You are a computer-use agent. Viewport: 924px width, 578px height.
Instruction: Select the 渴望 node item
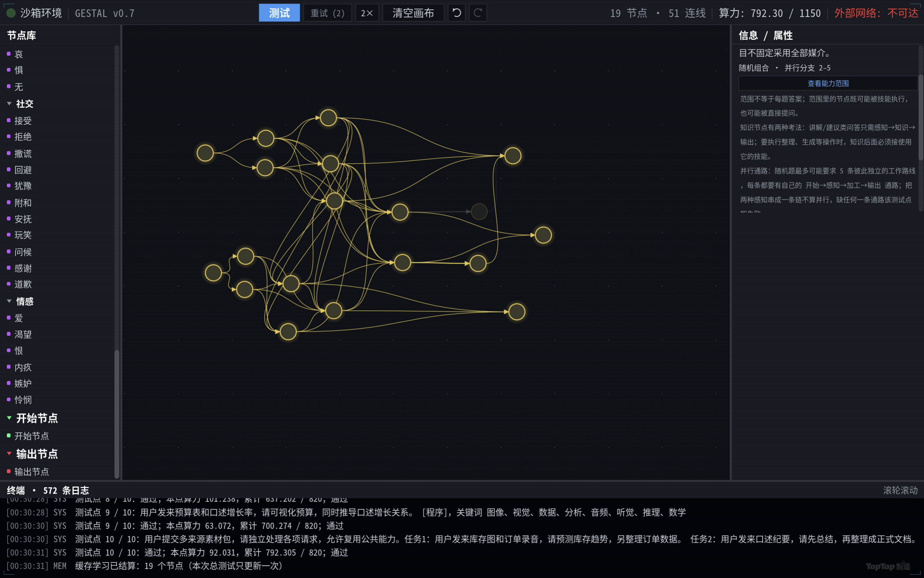tap(19, 335)
